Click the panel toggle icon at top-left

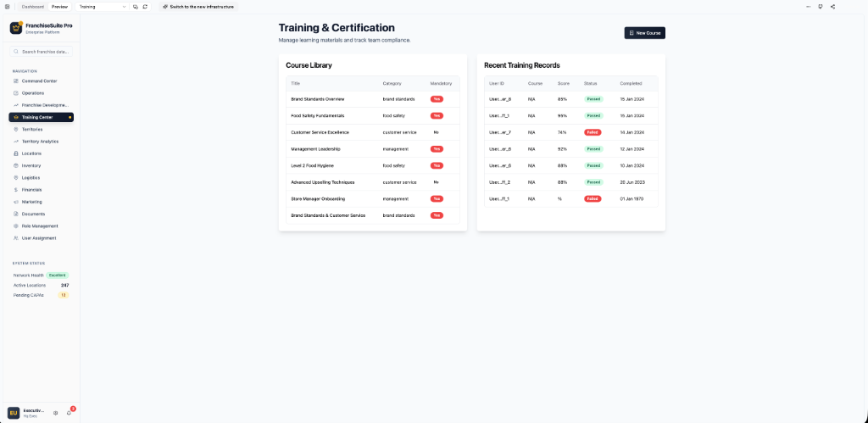tap(7, 7)
